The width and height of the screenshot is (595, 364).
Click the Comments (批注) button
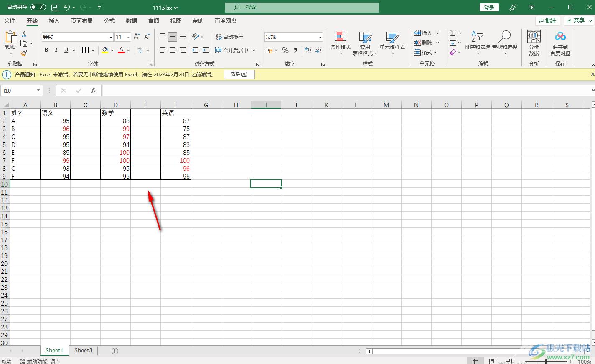[x=547, y=20]
